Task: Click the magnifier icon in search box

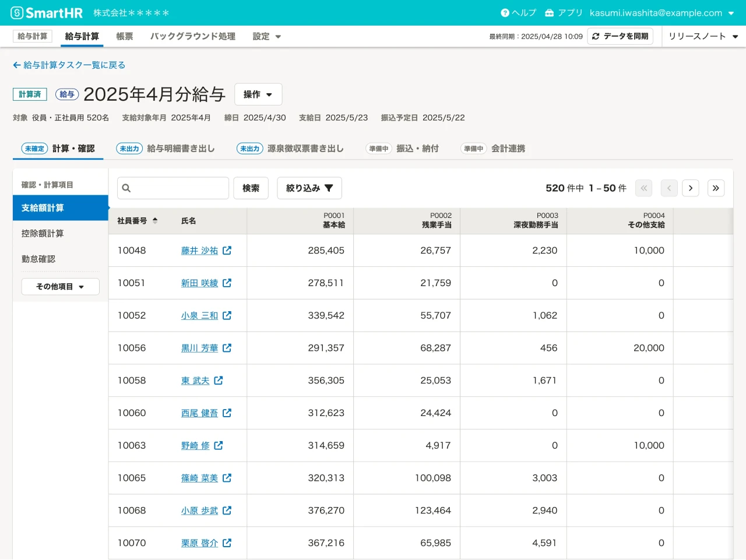Action: pos(126,188)
